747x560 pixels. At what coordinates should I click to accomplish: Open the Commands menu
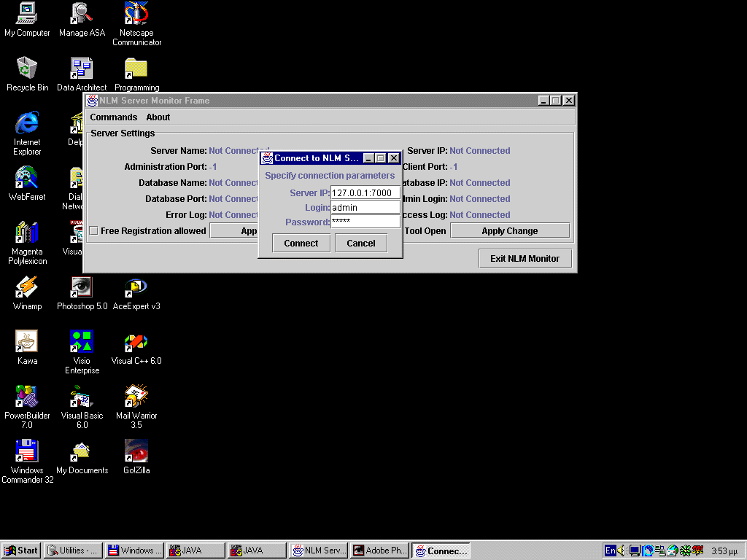point(113,117)
